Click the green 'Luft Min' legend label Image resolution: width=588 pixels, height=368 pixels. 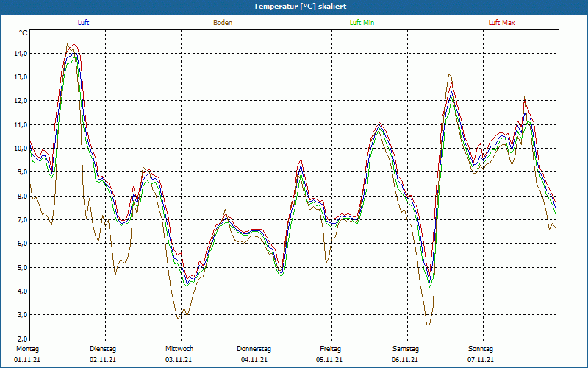click(x=362, y=23)
